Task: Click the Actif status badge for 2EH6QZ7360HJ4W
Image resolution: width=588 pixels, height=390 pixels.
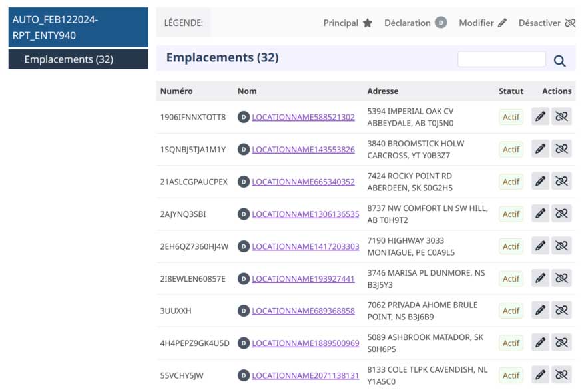Action: point(511,246)
